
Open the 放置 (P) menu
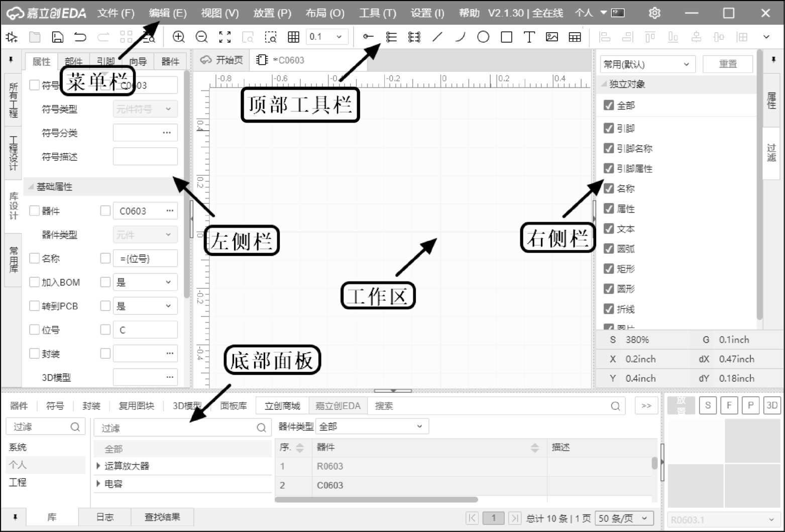272,13
